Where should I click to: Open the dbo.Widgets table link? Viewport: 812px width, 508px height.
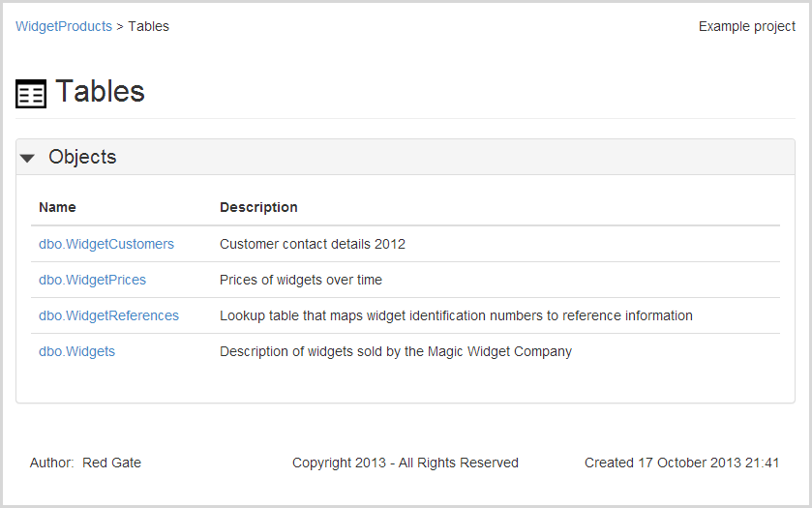[x=76, y=351]
